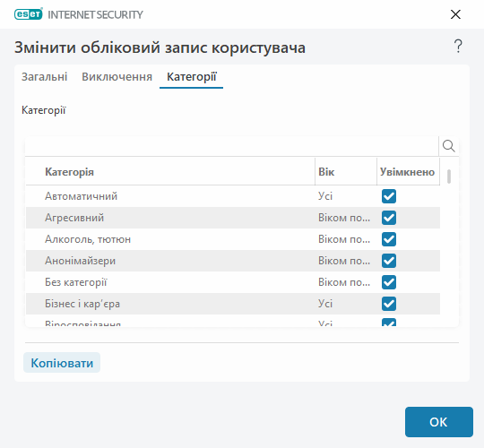This screenshot has height=448, width=484.
Task: Open the Виключення tab
Action: [117, 76]
